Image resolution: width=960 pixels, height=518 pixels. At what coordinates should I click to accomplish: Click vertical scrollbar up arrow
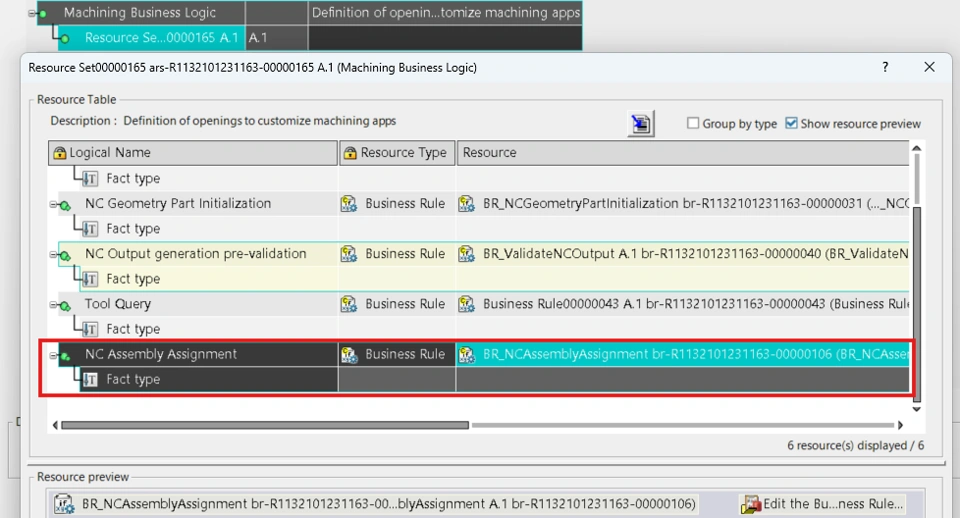[x=917, y=148]
